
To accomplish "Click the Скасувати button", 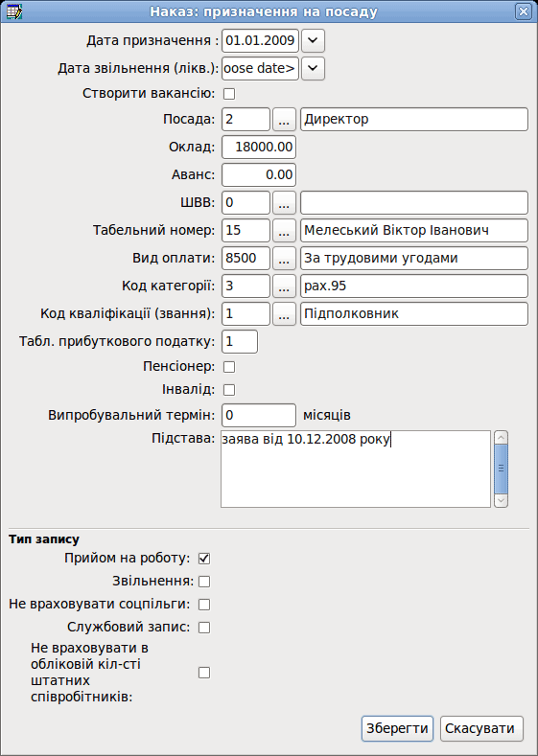I will (481, 728).
